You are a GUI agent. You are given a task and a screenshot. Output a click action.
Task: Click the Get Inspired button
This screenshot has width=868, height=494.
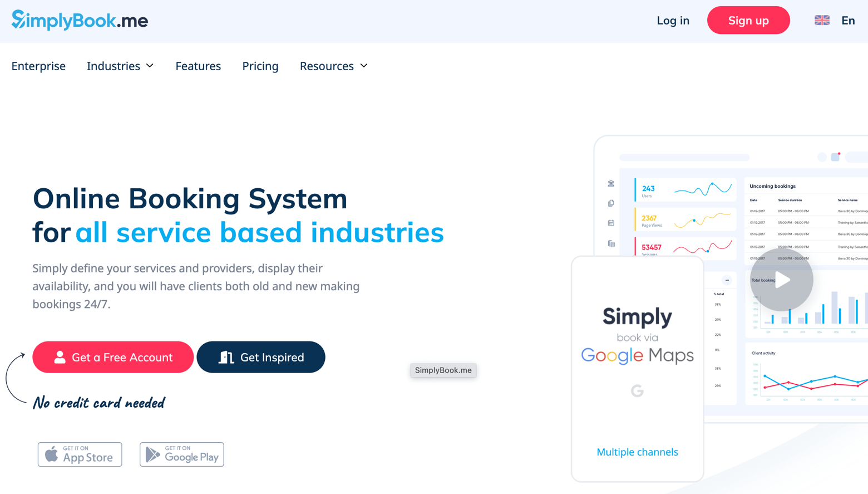point(261,357)
